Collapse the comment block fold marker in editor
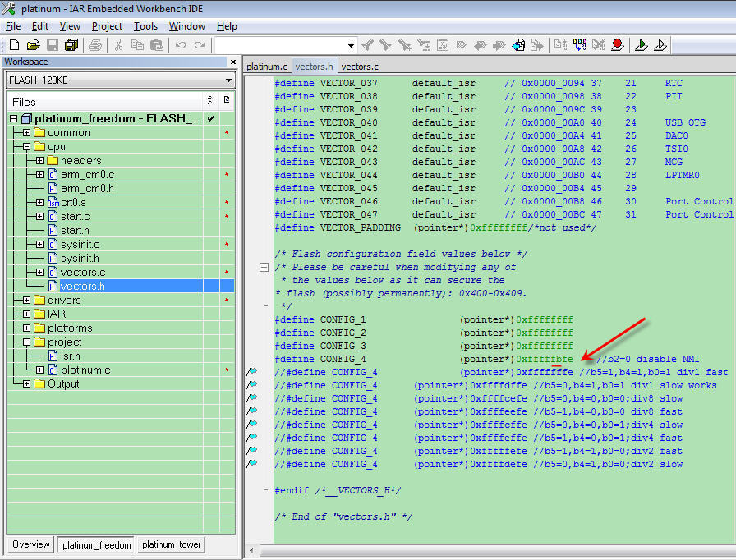736x560 pixels. tap(264, 268)
